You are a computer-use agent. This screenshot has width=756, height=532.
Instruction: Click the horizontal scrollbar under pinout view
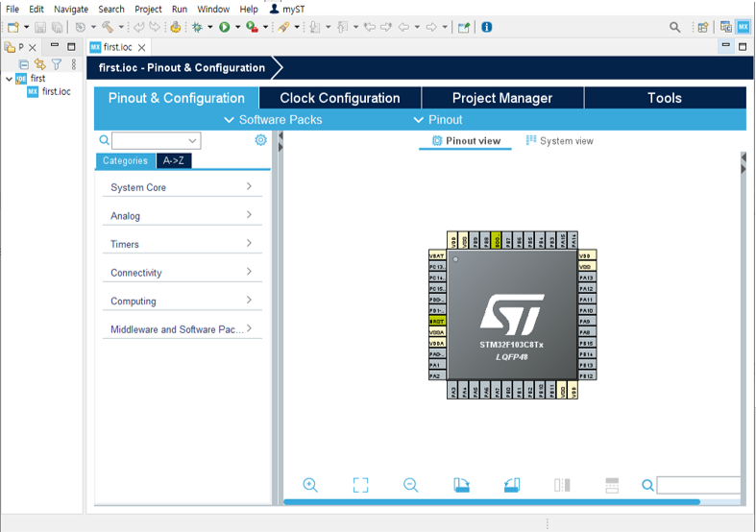pos(491,501)
